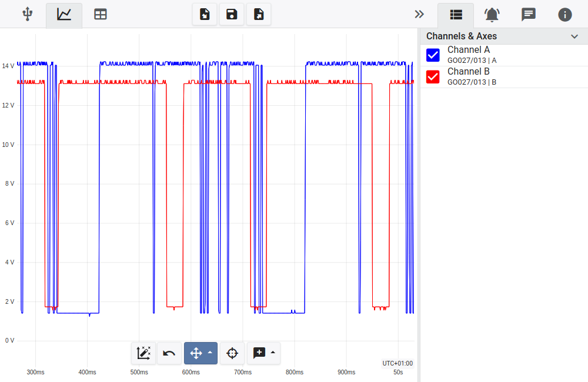Save the recording with floppy disk icon
The image size is (588, 382).
[232, 15]
